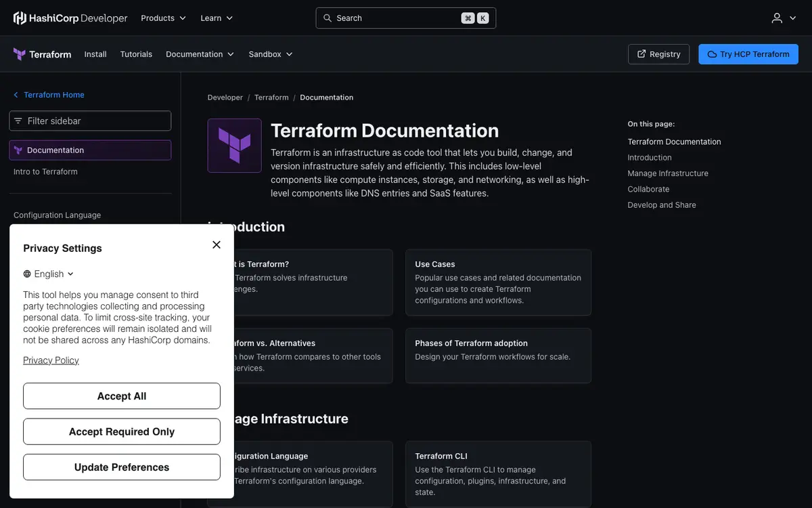Click the Registry button
812x508 pixels.
coord(658,54)
